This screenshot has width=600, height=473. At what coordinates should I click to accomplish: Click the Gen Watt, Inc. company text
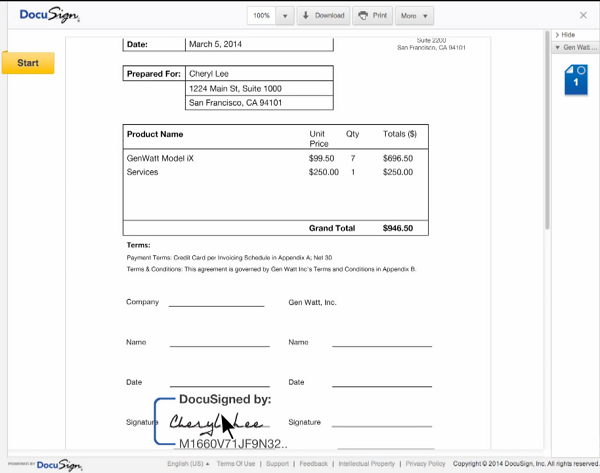point(312,302)
